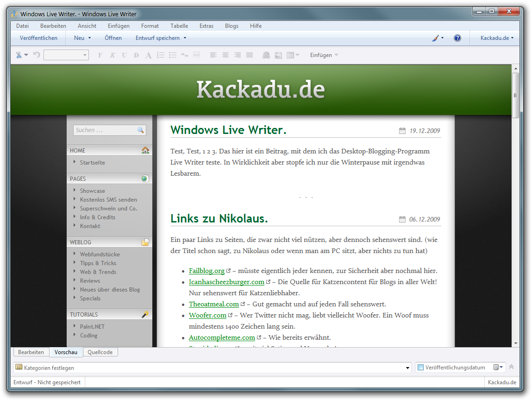Click the globe icon beside PAGES
Image resolution: width=532 pixels, height=400 pixels.
click(145, 178)
